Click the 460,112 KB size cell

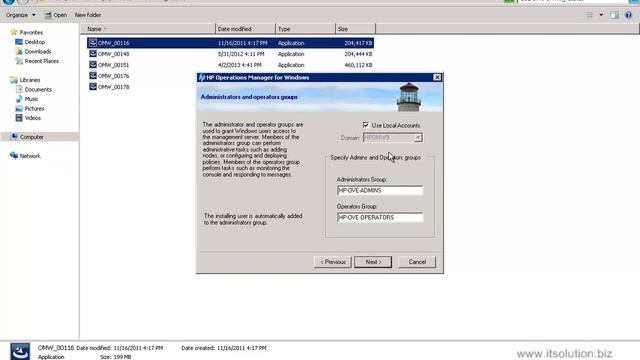[358, 65]
